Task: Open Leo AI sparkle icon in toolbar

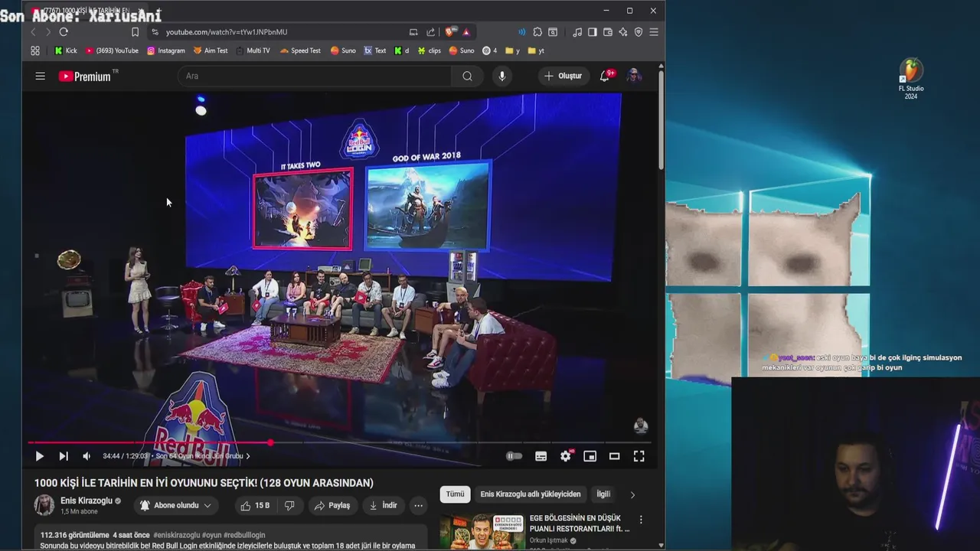Action: [x=623, y=32]
